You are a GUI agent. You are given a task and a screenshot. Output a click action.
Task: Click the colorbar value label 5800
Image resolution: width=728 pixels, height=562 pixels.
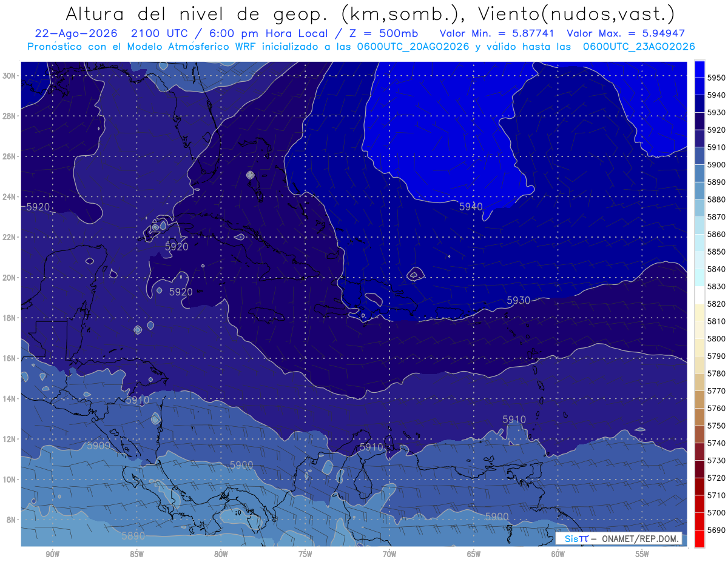pos(716,338)
